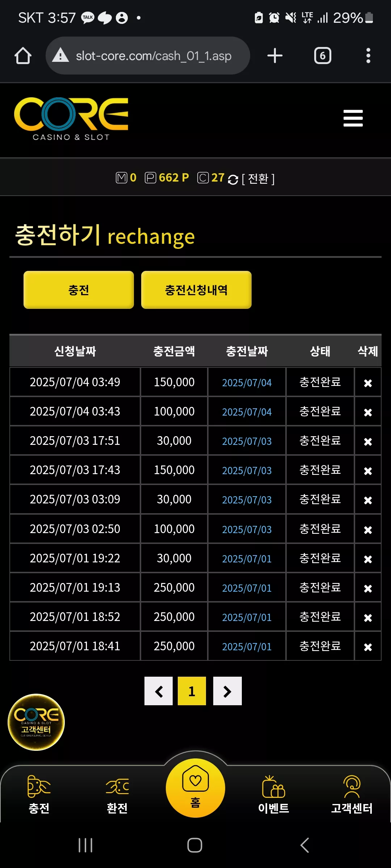
Task: Show the open tabs counter
Action: pyautogui.click(x=323, y=56)
